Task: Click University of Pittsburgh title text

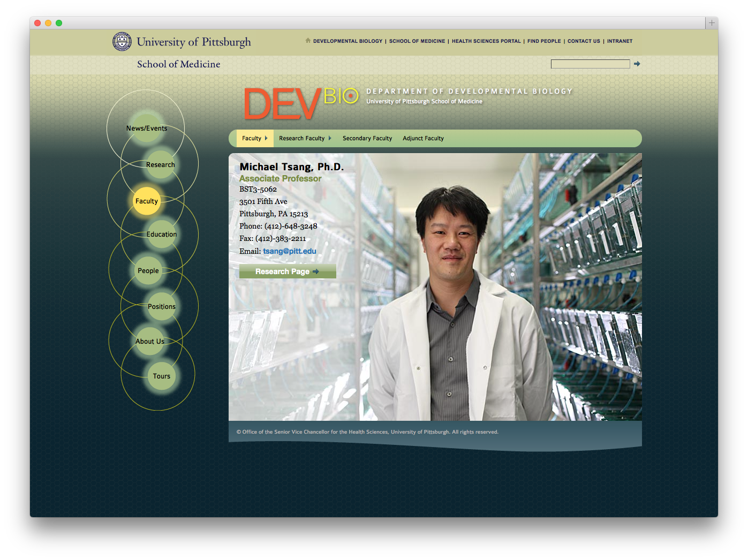Action: (194, 42)
